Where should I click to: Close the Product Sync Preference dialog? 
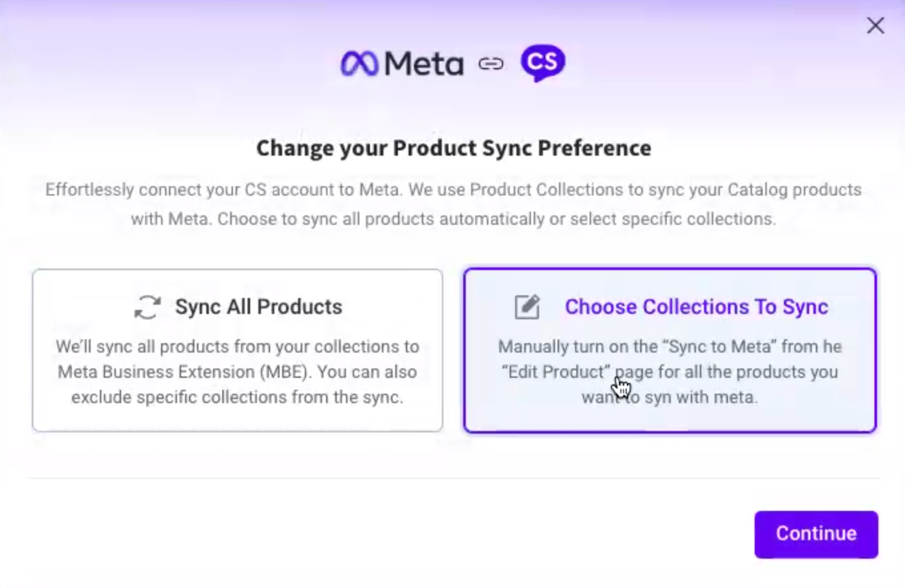point(875,26)
